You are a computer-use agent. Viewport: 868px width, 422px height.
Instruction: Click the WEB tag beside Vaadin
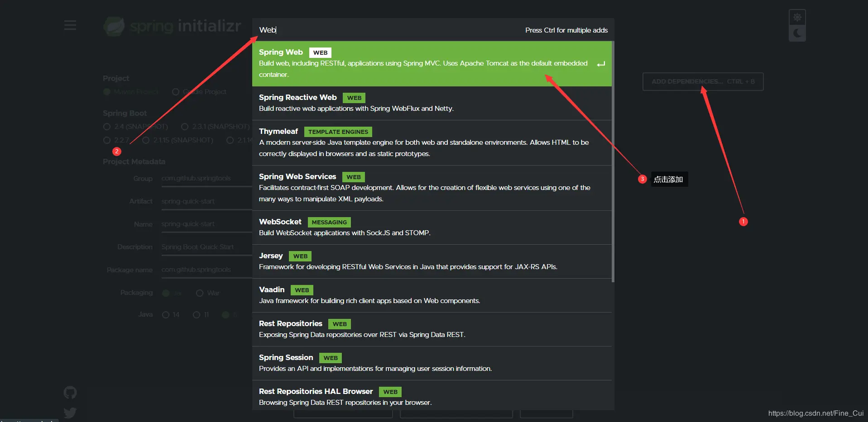click(x=302, y=290)
